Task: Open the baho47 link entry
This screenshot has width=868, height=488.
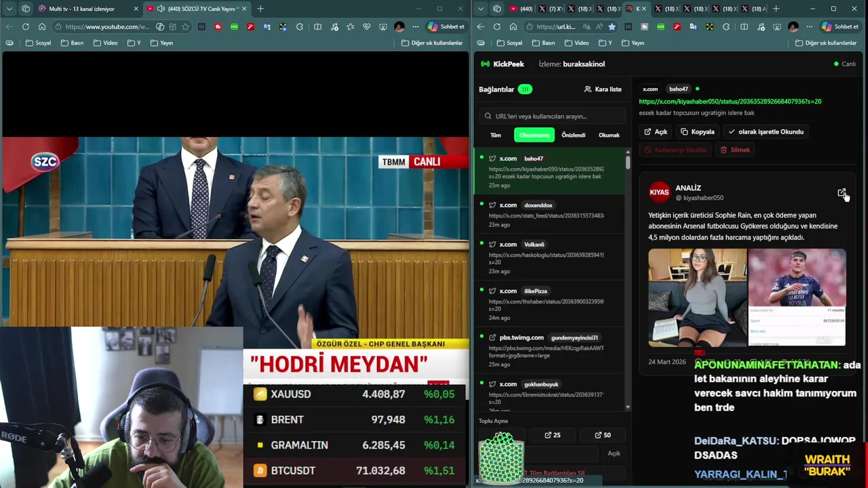Action: click(549, 171)
